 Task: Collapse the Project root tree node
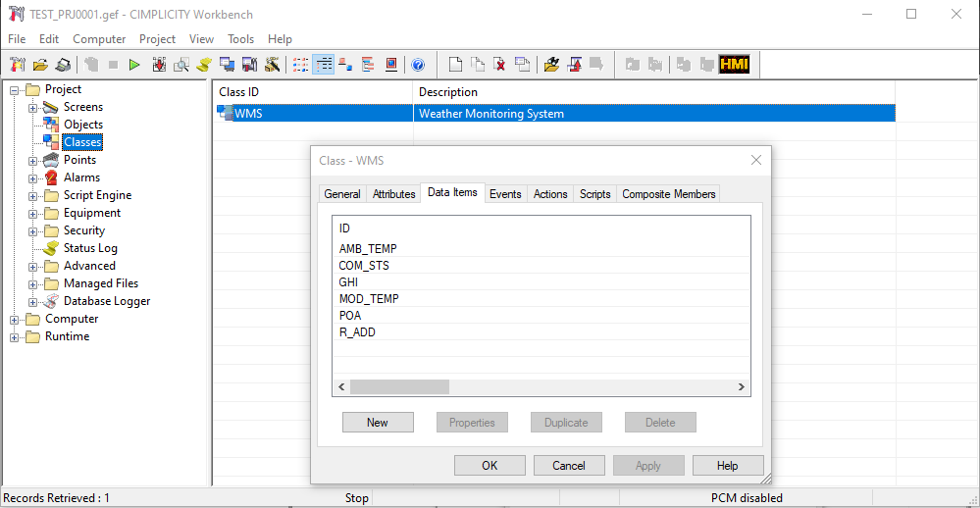click(15, 90)
